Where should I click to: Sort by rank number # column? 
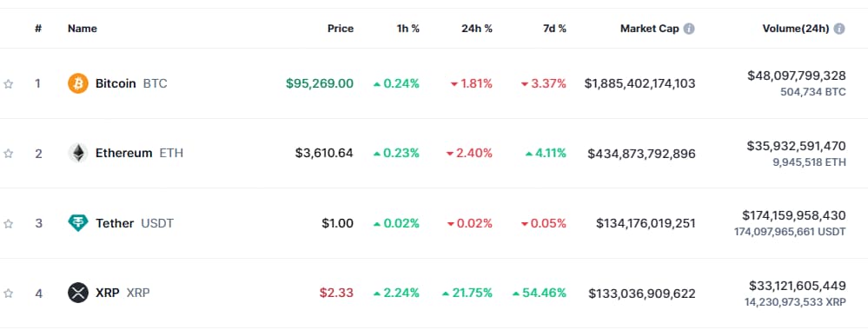tap(38, 29)
